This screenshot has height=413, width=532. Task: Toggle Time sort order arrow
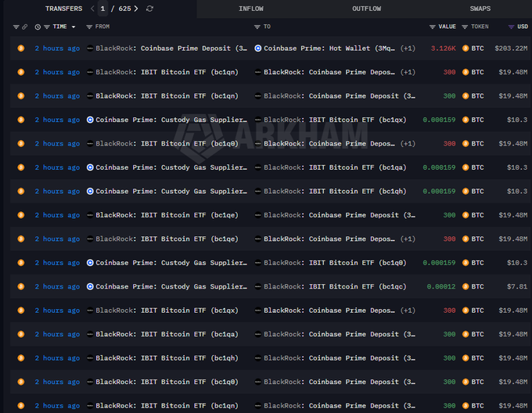pos(74,27)
